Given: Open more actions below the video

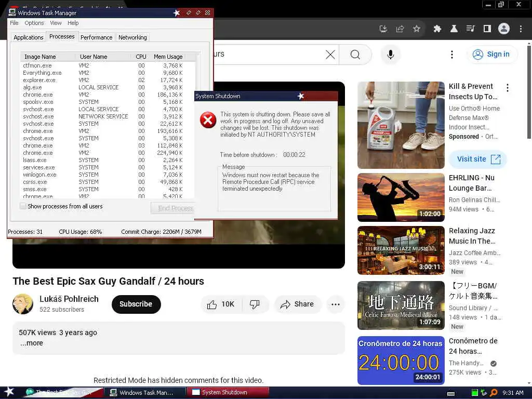Looking at the screenshot, I should pyautogui.click(x=335, y=304).
